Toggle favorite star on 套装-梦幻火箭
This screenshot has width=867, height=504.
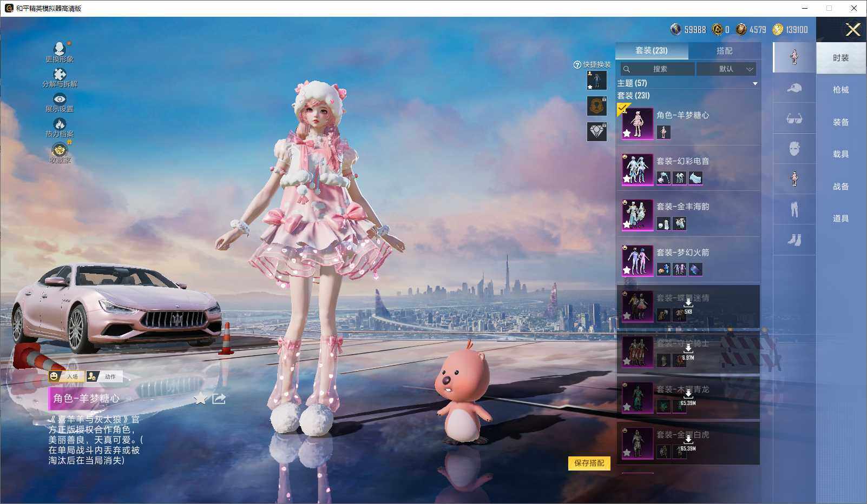coord(627,270)
